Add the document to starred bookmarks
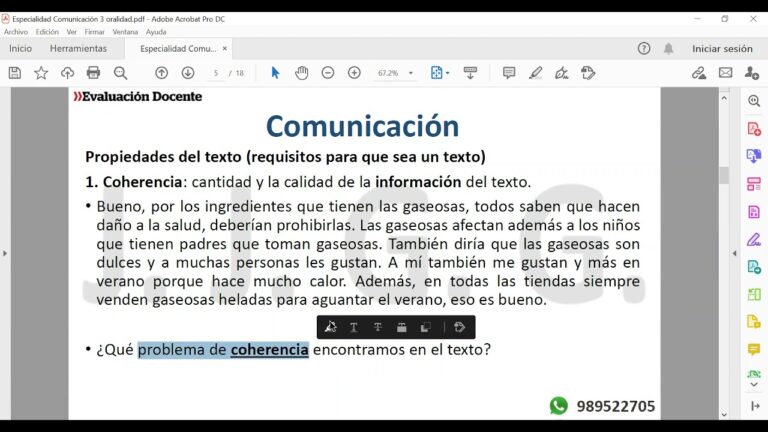The image size is (768, 432). pos(41,73)
